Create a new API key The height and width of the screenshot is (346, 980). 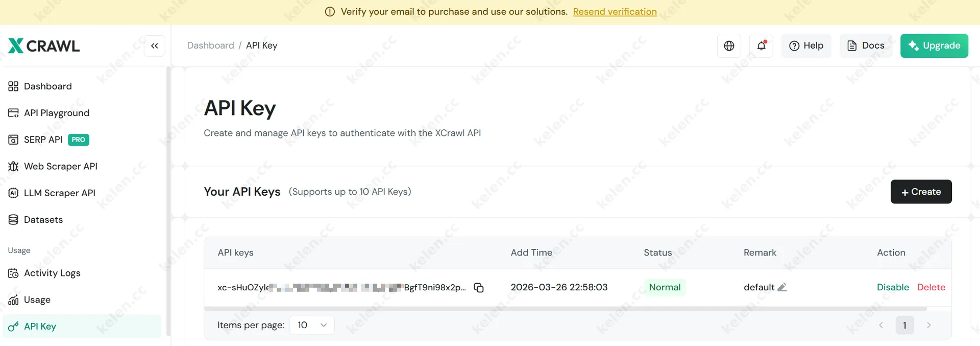[x=921, y=192]
